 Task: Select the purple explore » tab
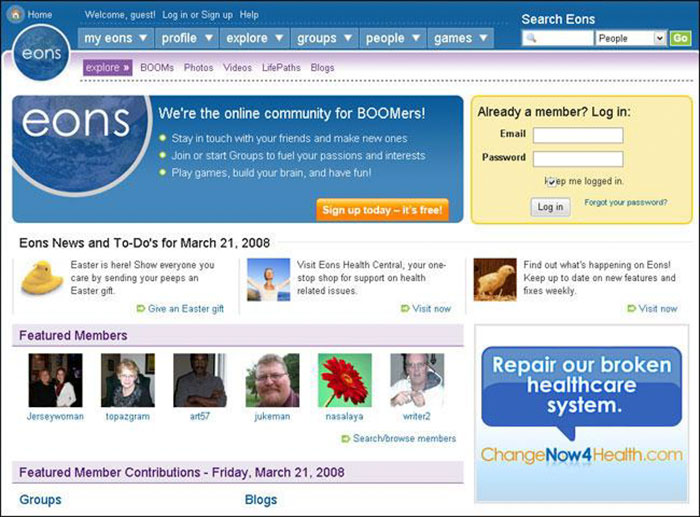(108, 67)
